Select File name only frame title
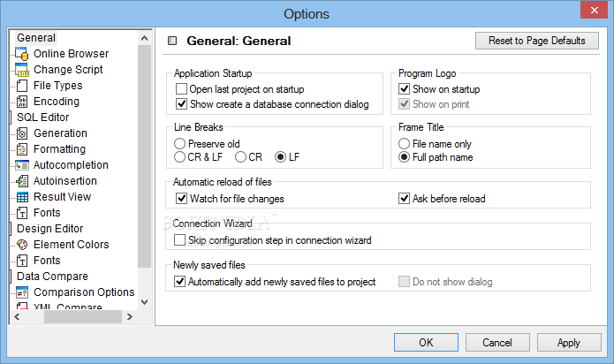The width and height of the screenshot is (614, 364). [x=404, y=144]
